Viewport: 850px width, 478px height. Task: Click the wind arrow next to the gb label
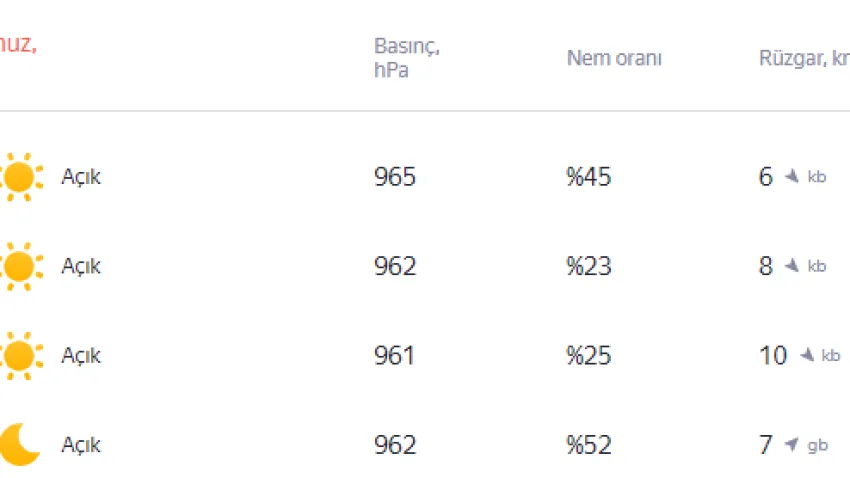coord(791,444)
